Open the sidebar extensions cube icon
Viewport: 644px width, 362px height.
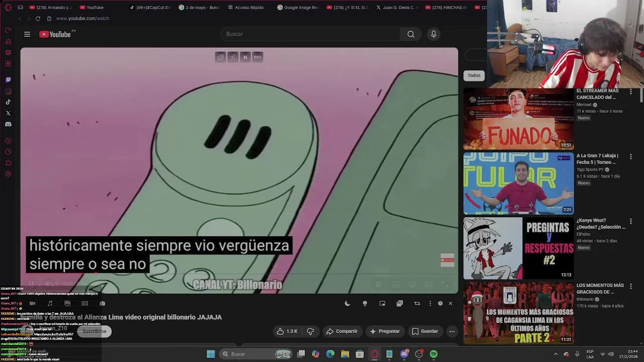click(x=8, y=163)
